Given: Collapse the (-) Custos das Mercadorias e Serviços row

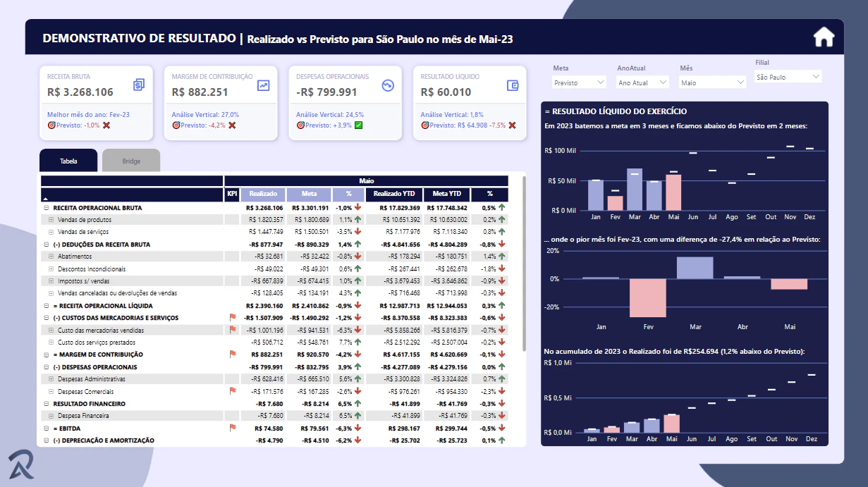Looking at the screenshot, I should 47,318.
